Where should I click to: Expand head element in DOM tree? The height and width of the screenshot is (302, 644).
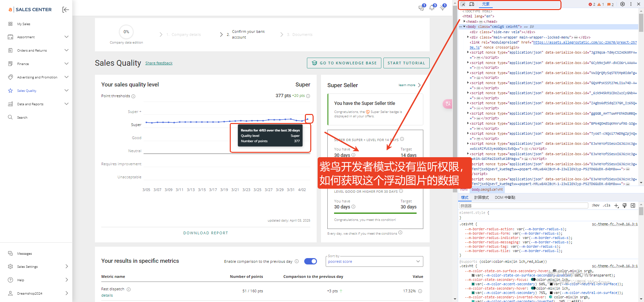[x=465, y=21]
